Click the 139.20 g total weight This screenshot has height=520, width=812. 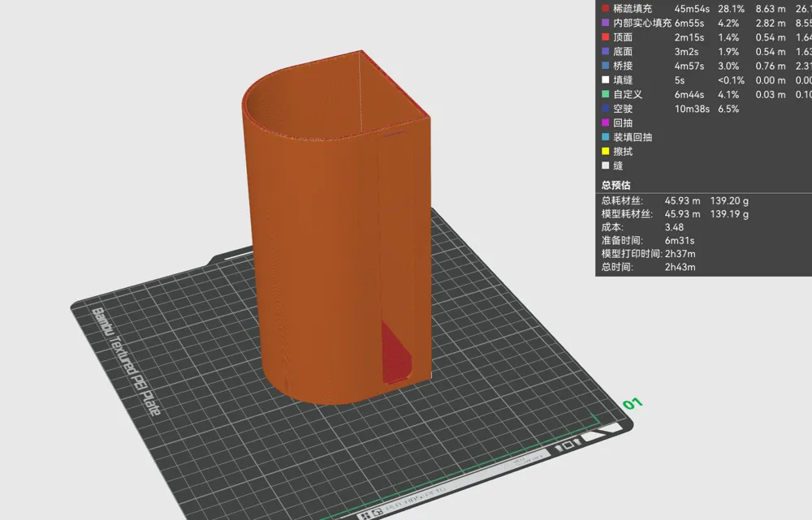coord(730,200)
